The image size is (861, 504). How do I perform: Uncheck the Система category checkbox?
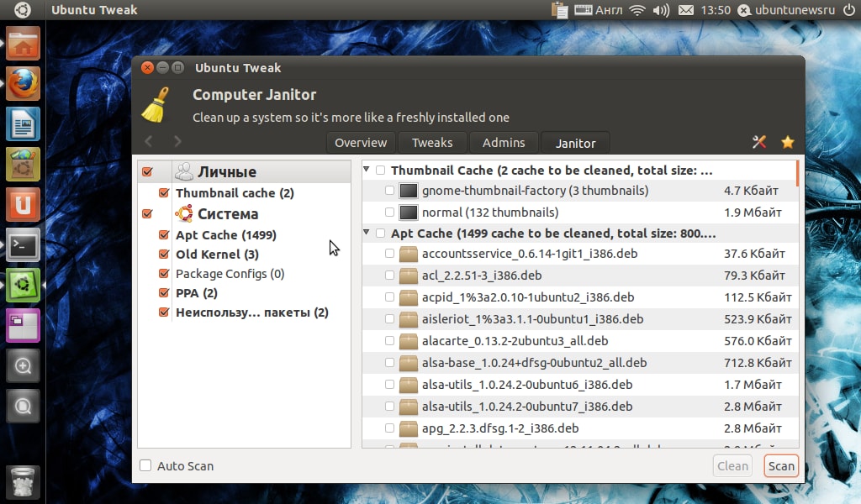(x=147, y=213)
